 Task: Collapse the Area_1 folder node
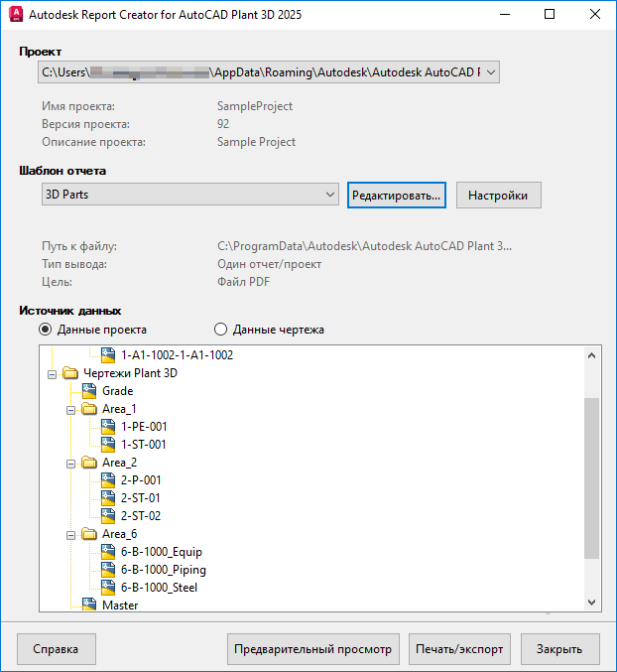(x=70, y=410)
